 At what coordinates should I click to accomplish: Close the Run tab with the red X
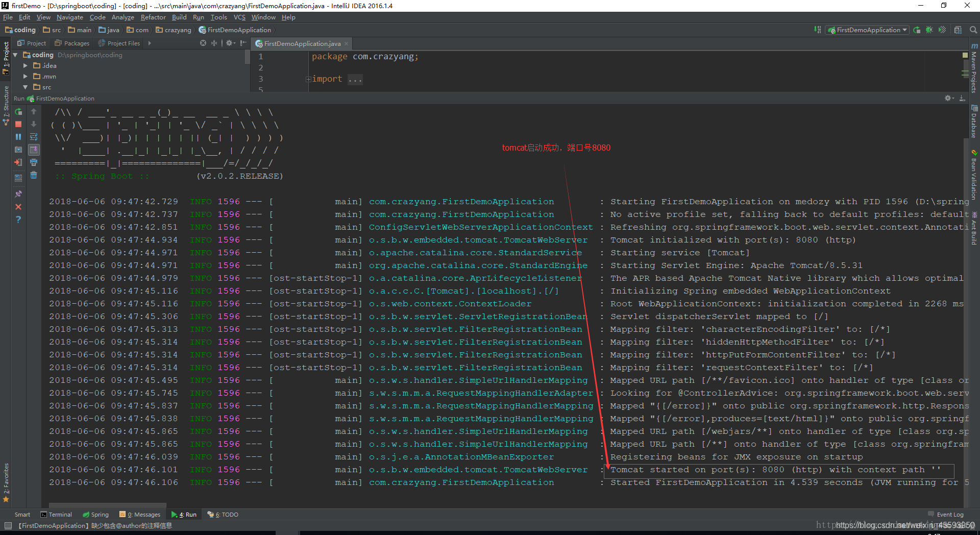pyautogui.click(x=18, y=207)
